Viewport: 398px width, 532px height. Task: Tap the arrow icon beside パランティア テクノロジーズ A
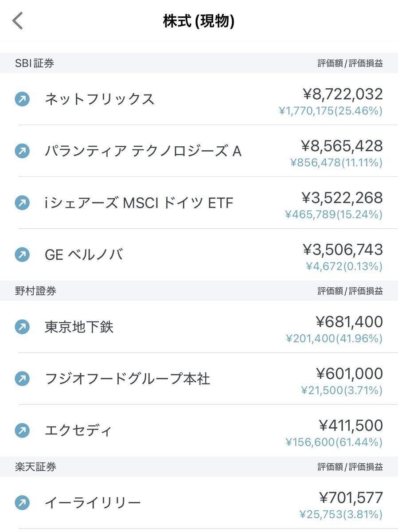[22, 151]
